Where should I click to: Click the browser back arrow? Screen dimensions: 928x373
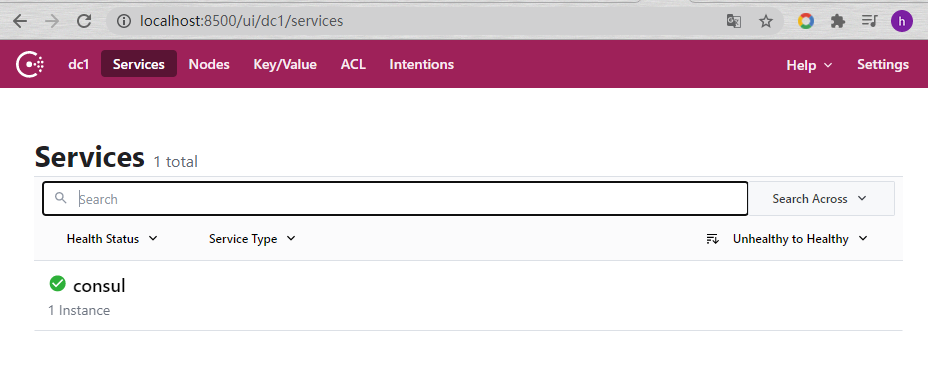point(20,21)
